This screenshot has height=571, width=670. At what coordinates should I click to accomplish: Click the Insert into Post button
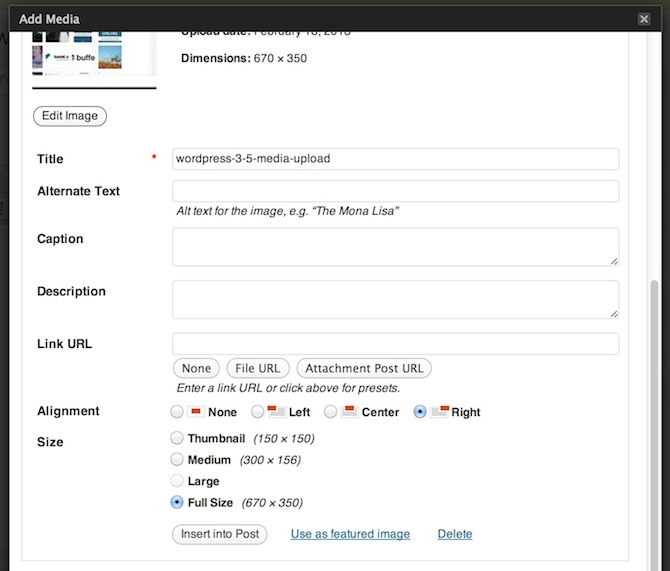click(220, 534)
